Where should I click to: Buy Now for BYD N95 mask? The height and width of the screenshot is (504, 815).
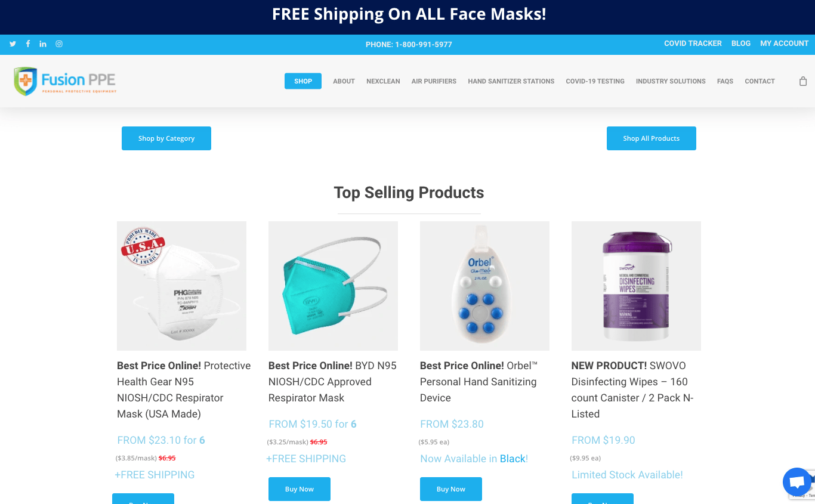300,489
